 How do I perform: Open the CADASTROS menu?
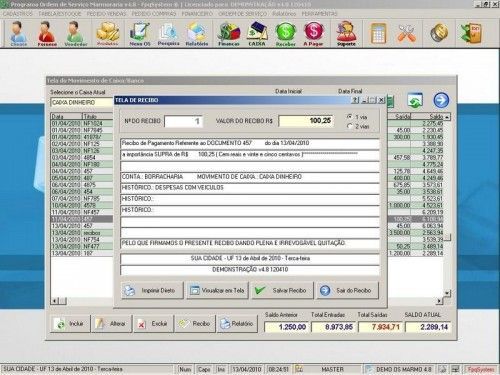point(18,14)
